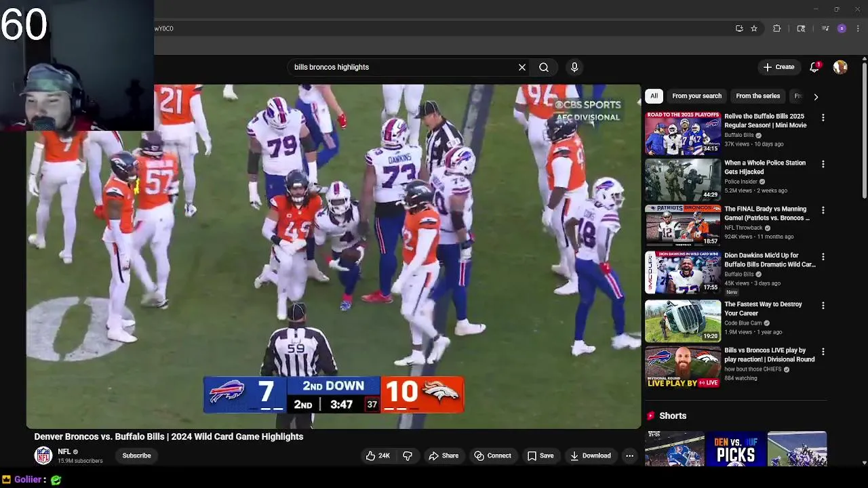The image size is (868, 488).
Task: Click how bout those CHIEFS channel name
Action: click(x=753, y=369)
